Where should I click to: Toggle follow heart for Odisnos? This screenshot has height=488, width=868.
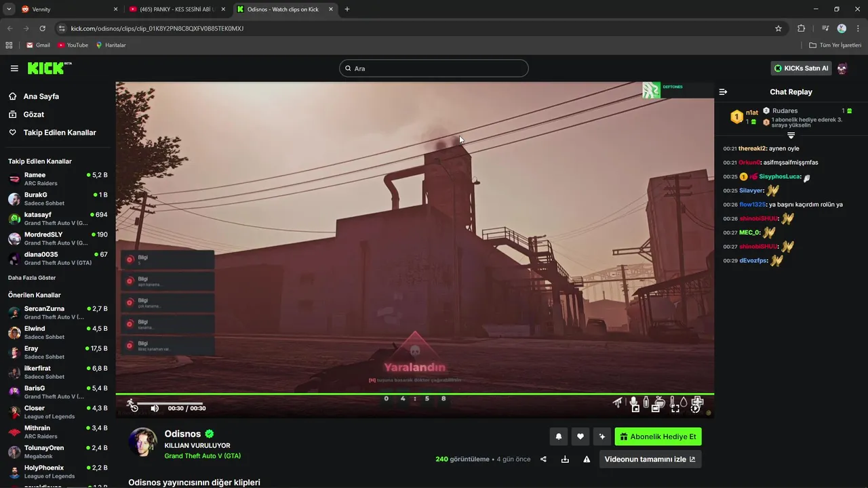(580, 436)
